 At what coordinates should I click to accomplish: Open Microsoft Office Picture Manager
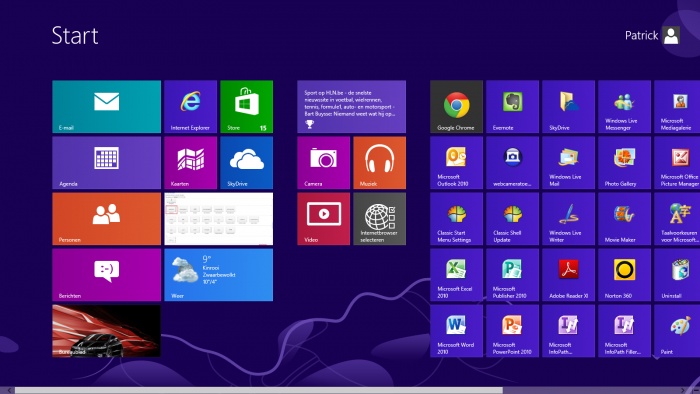tap(677, 163)
